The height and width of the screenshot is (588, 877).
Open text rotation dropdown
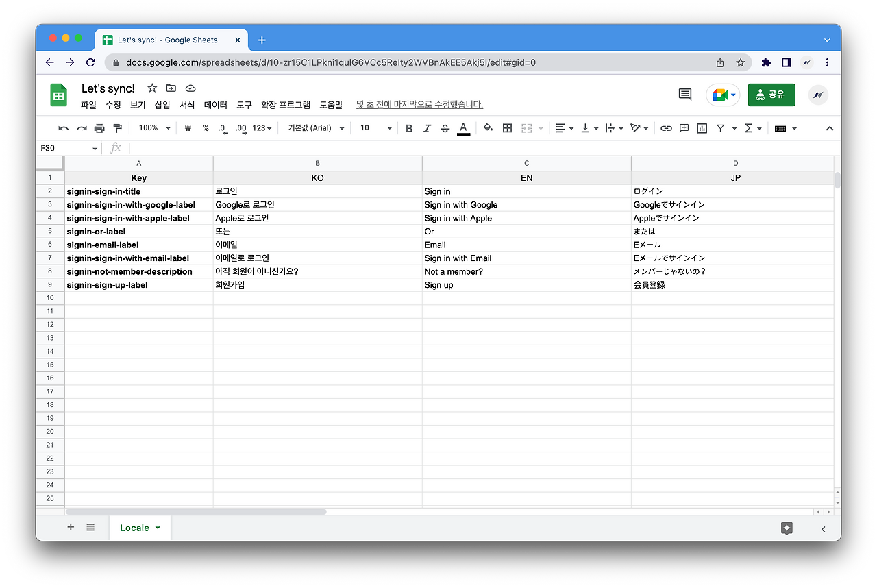(x=639, y=128)
